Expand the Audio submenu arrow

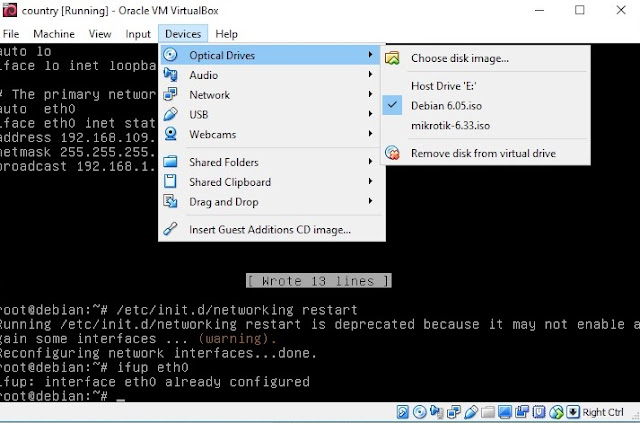pyautogui.click(x=370, y=74)
